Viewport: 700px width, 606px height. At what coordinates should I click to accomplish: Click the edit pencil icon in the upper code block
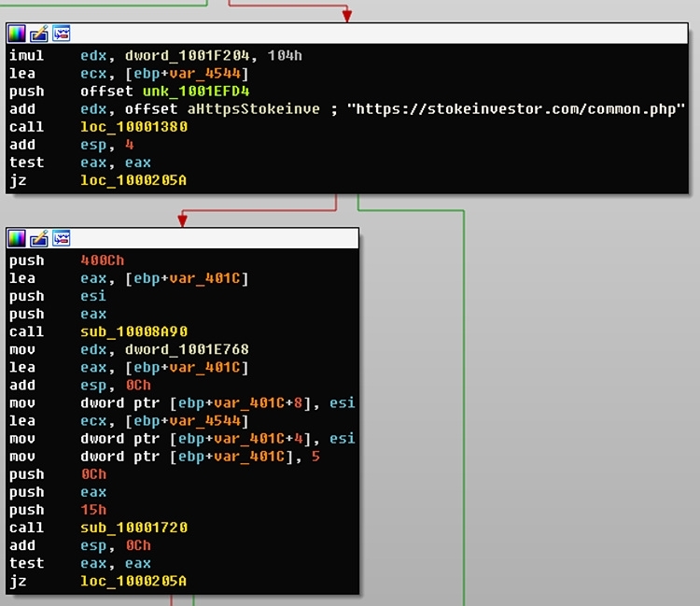point(39,34)
